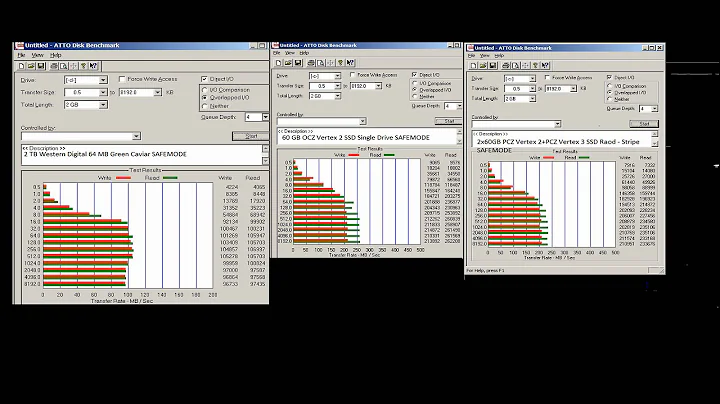
Task: Select Neither radio in Green Caviar window
Action: (205, 106)
